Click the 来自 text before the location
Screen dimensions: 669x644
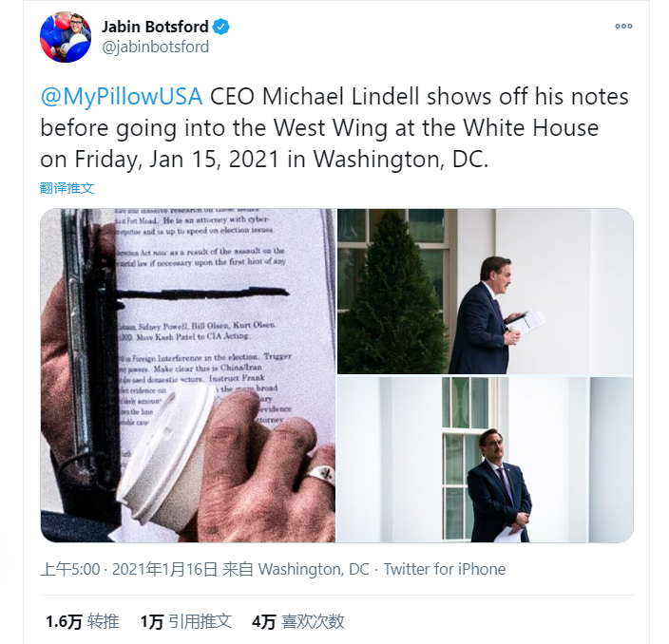pos(238,569)
